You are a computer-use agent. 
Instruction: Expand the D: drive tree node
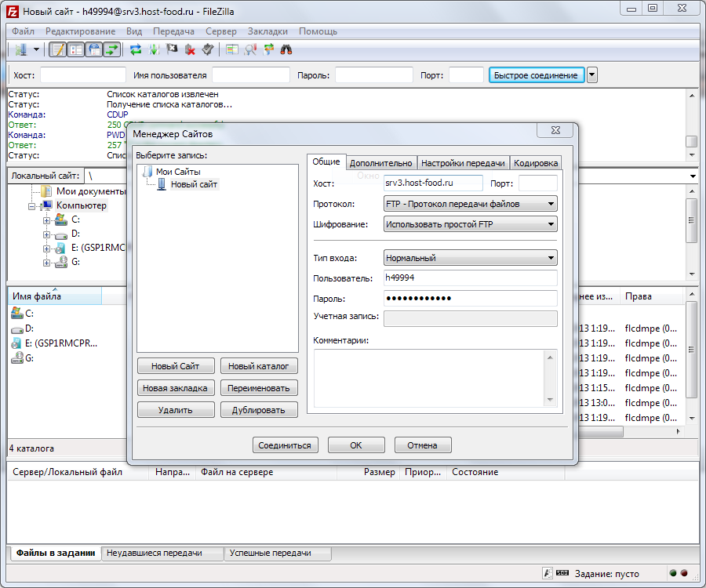(x=46, y=234)
